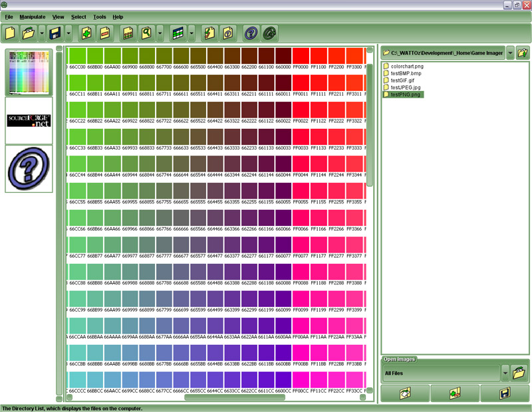Expand the directory path dropdown arrow
532x412 pixels.
click(x=509, y=52)
